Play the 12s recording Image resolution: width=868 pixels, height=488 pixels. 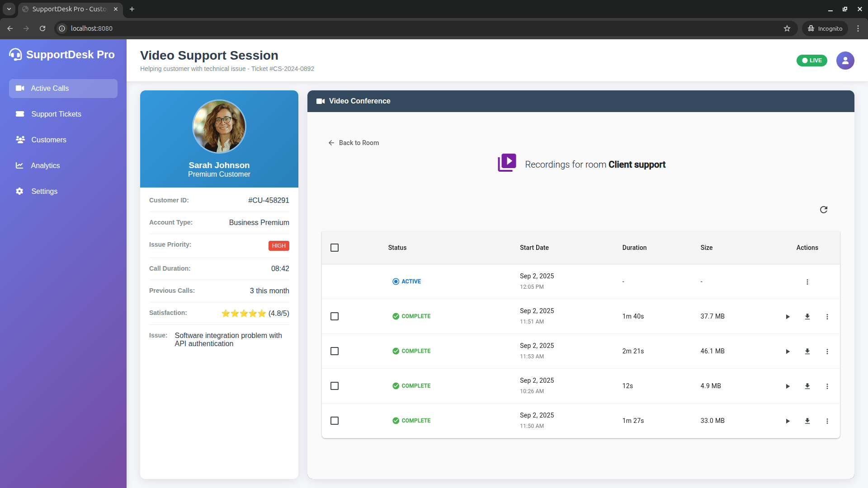(788, 386)
